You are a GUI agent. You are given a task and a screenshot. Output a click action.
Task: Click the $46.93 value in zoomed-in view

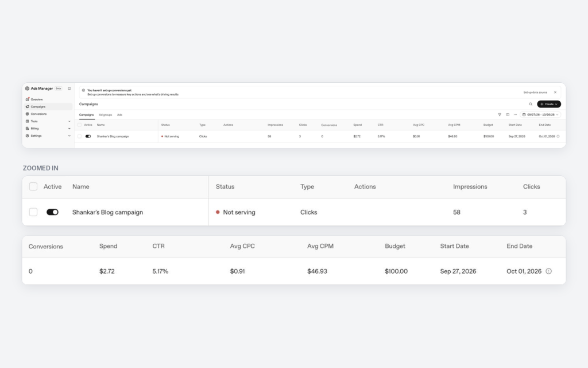coord(317,271)
